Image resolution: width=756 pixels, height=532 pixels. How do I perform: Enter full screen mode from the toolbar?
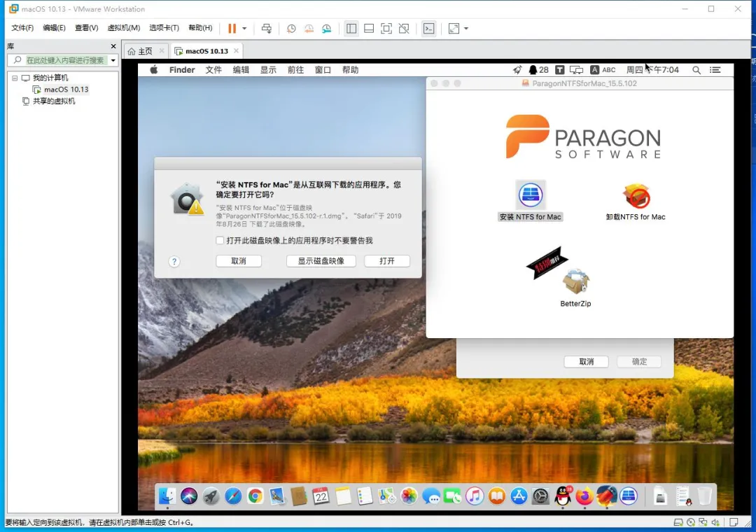click(x=386, y=29)
